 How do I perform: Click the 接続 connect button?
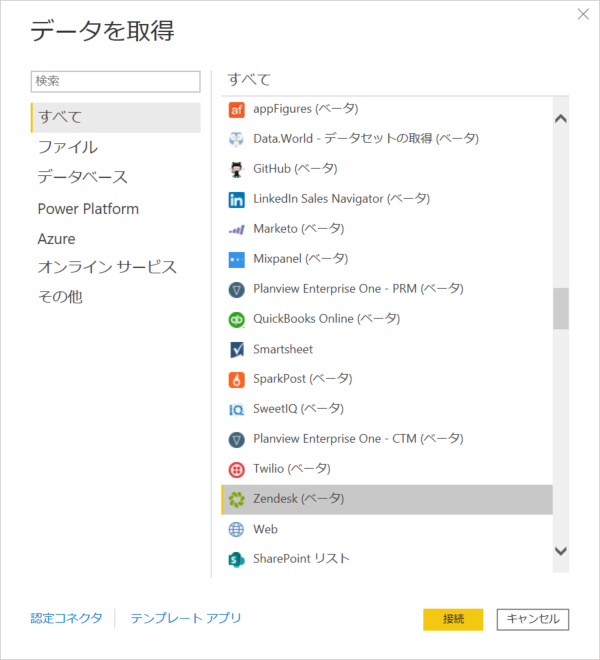pyautogui.click(x=453, y=619)
